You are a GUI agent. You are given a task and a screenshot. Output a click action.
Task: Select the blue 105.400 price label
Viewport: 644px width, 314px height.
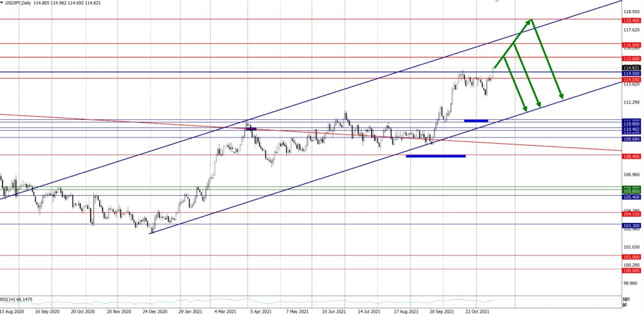pyautogui.click(x=631, y=197)
